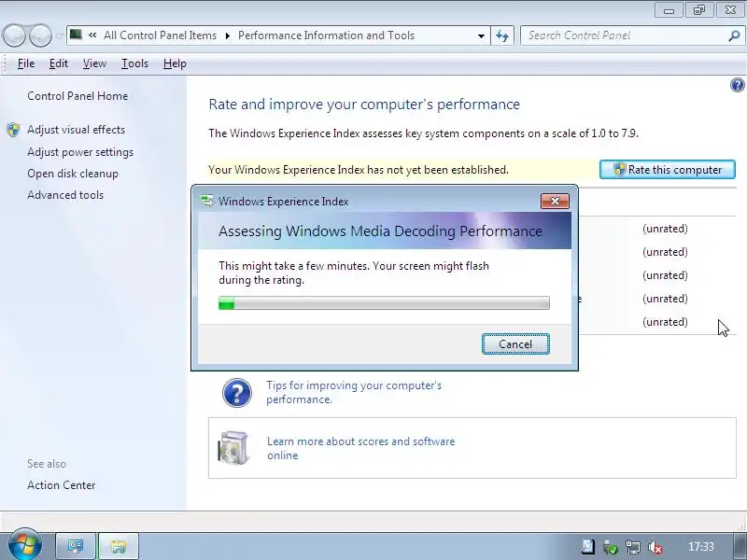Open the File menu
The image size is (747, 560).
(x=26, y=63)
